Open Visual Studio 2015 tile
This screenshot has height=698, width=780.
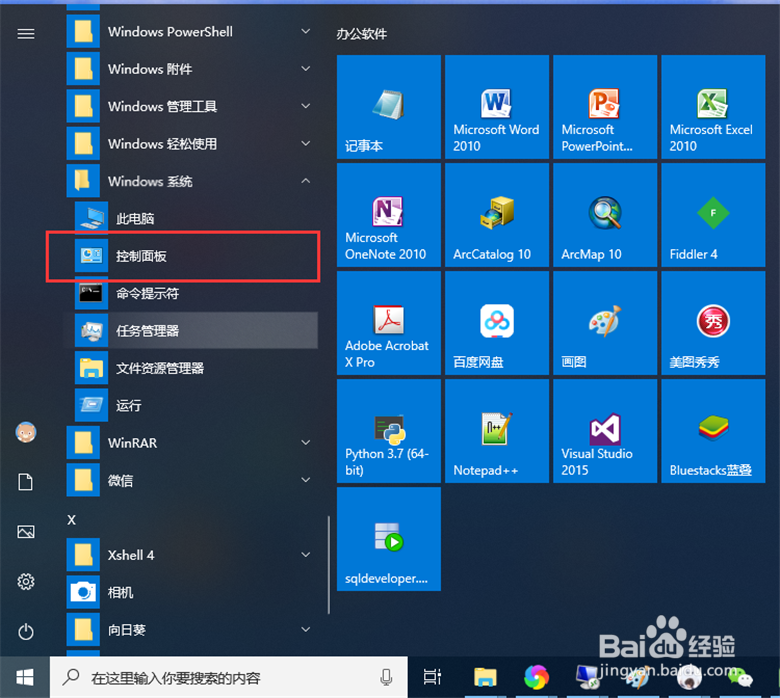click(x=605, y=431)
